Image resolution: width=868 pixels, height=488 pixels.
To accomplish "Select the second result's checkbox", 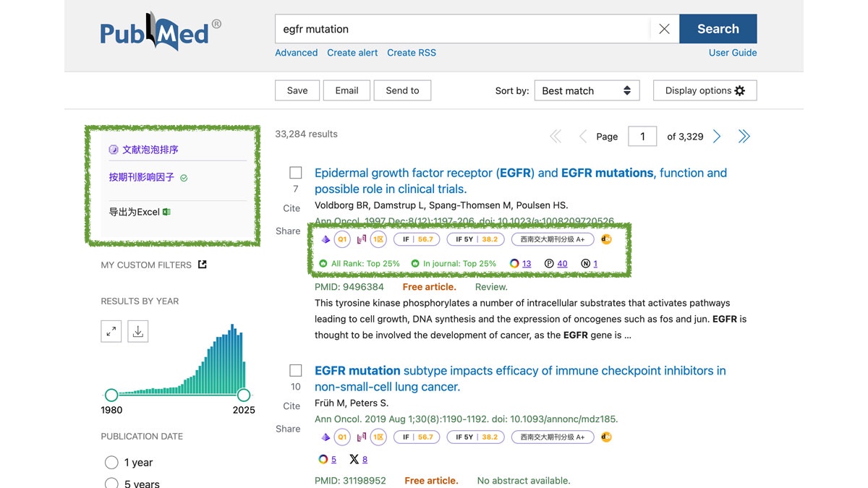I will 296,370.
